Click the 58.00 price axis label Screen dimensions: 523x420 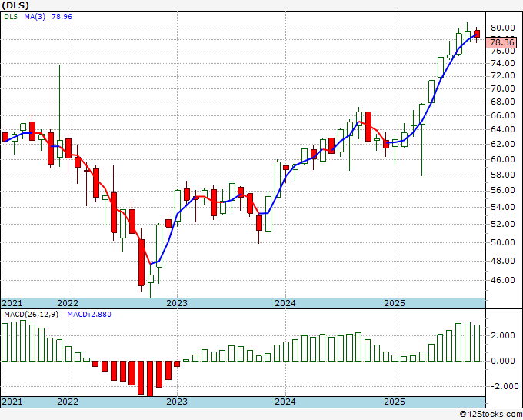[503, 175]
